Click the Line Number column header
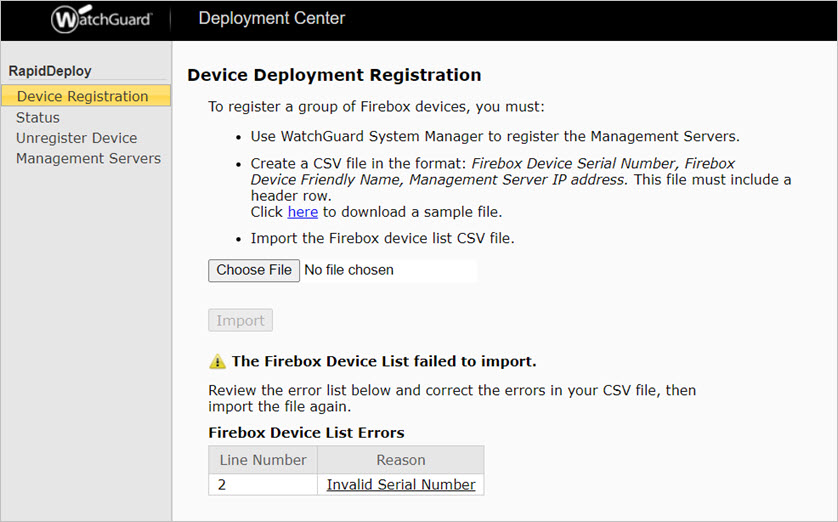Image resolution: width=838 pixels, height=522 pixels. point(263,460)
